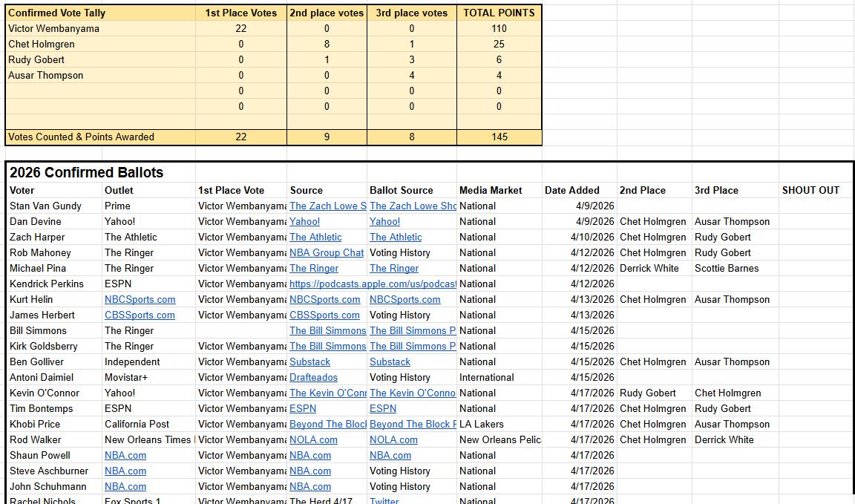Open the Drafteados link for Antoni Daimiel
This screenshot has height=504, width=855.
[x=313, y=378]
